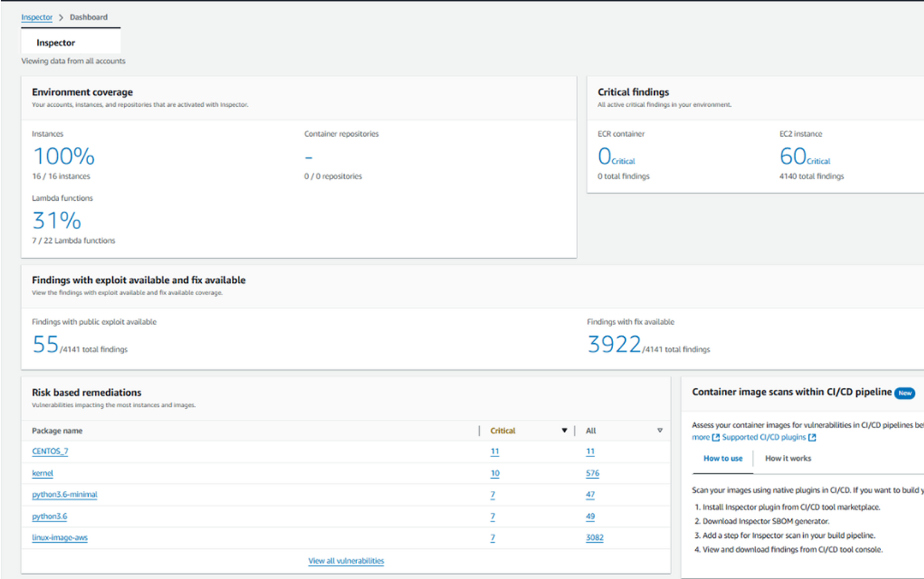The height and width of the screenshot is (579, 924).
Task: Click the Dashboard breadcrumb item
Action: pos(88,17)
